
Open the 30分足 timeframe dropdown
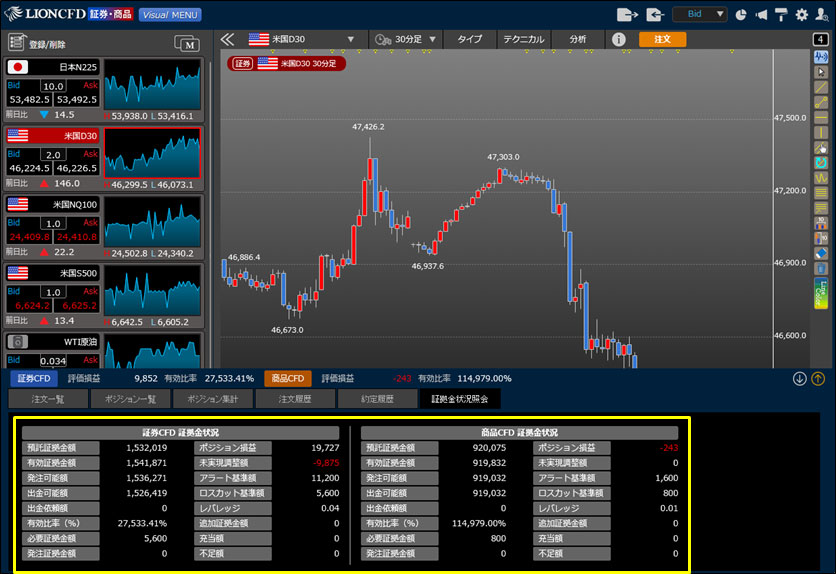tap(405, 39)
